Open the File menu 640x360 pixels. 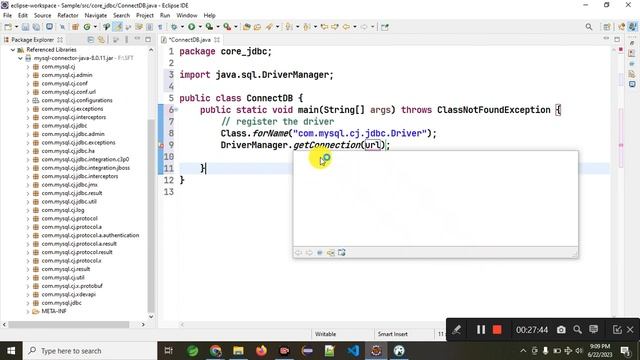point(7,16)
